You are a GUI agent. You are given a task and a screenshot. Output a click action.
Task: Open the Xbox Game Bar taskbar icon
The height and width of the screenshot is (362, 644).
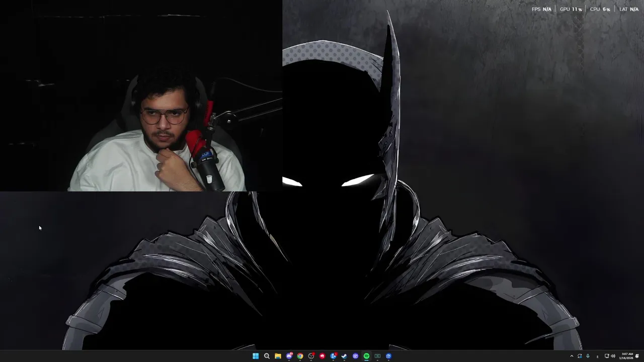click(377, 356)
